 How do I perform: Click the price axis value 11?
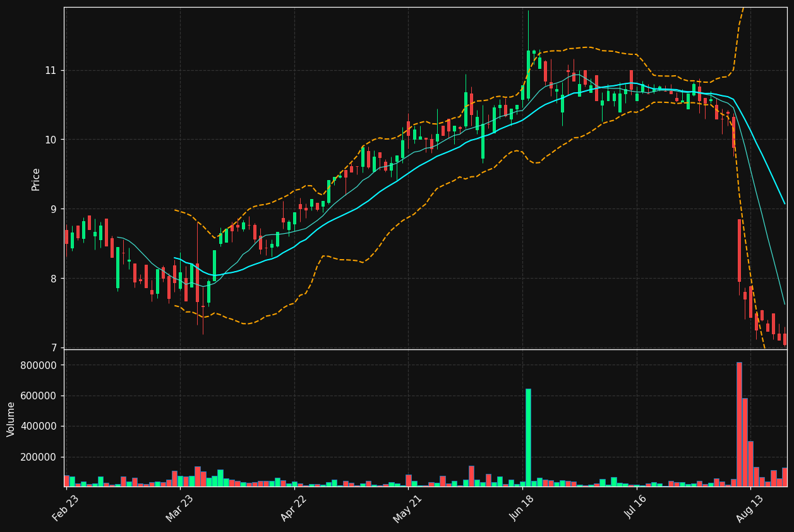50,71
